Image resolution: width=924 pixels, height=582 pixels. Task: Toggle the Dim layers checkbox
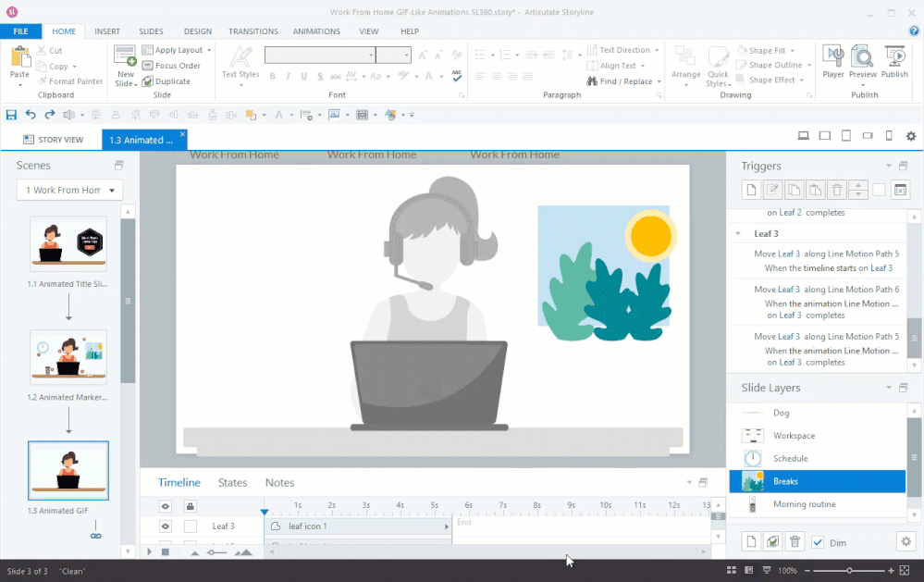[818, 542]
